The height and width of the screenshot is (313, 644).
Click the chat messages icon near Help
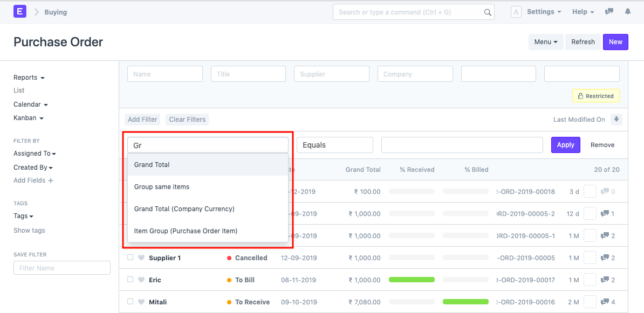click(609, 11)
